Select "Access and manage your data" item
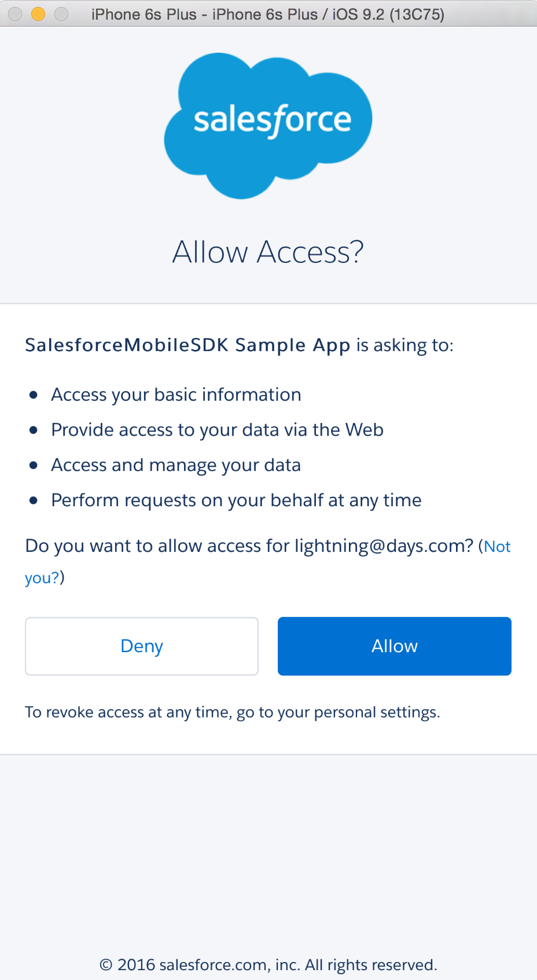The height and width of the screenshot is (980, 537). [x=176, y=465]
